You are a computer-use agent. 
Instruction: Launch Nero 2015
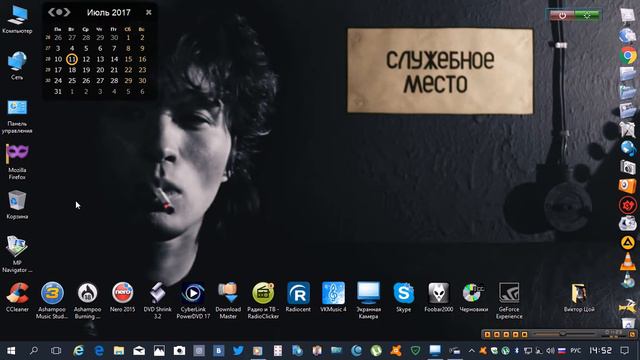(122, 297)
